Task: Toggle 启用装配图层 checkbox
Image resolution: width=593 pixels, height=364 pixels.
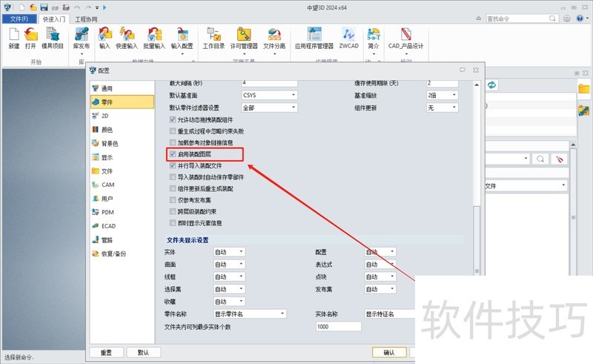Action: [x=173, y=154]
